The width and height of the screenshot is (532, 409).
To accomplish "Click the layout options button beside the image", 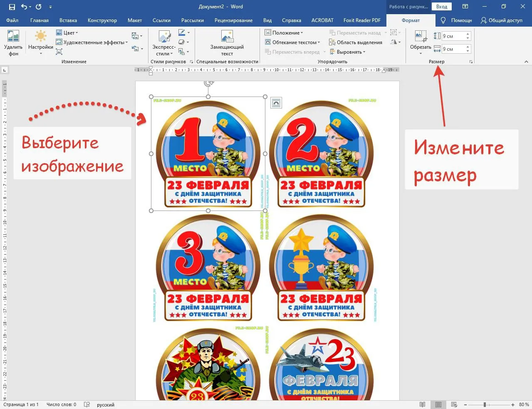I will [276, 102].
